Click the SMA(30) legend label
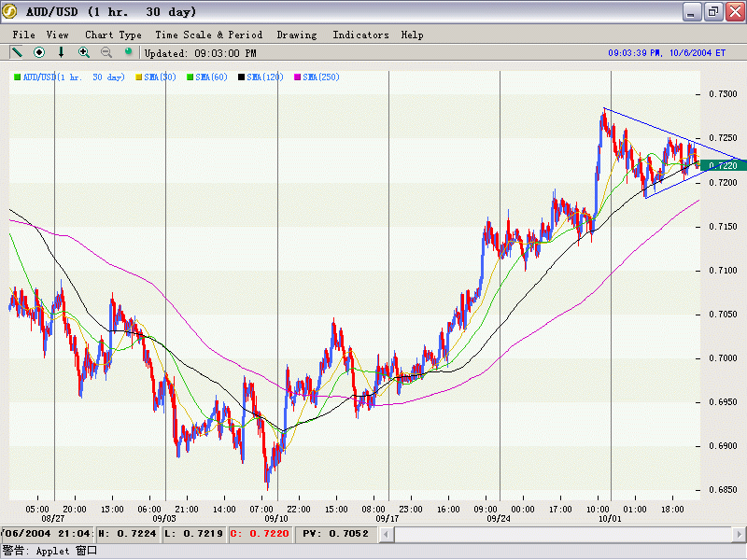747x560 pixels. (x=162, y=77)
